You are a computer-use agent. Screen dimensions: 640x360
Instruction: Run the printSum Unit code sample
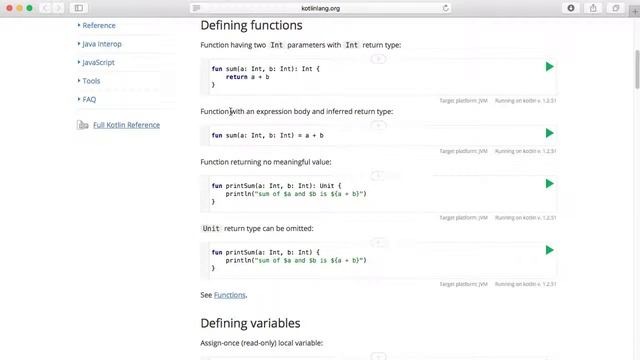(549, 184)
